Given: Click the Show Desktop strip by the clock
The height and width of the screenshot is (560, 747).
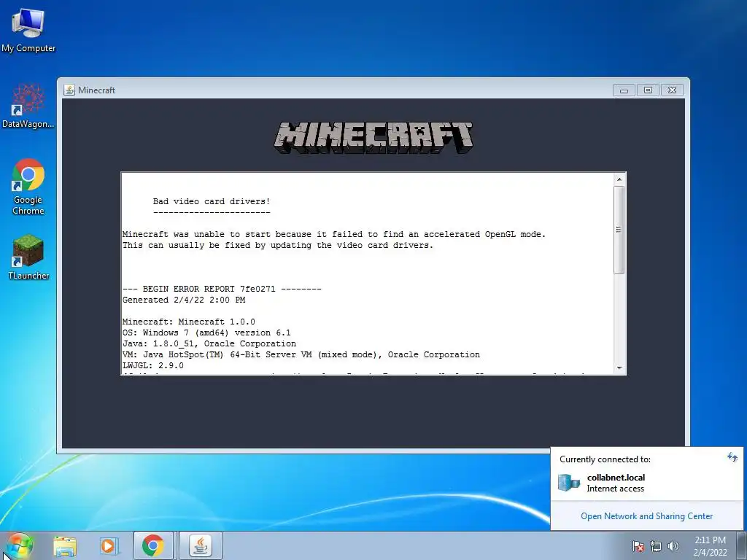Looking at the screenshot, I should (742, 546).
